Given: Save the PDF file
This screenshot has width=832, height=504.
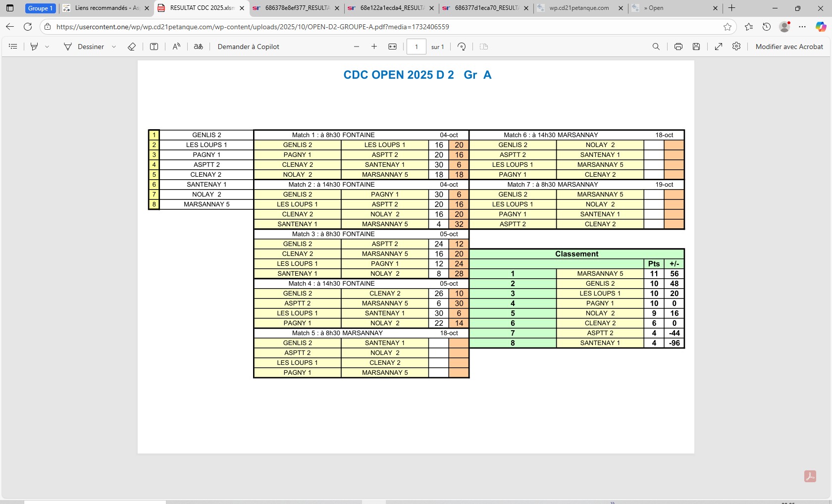Looking at the screenshot, I should [x=696, y=47].
